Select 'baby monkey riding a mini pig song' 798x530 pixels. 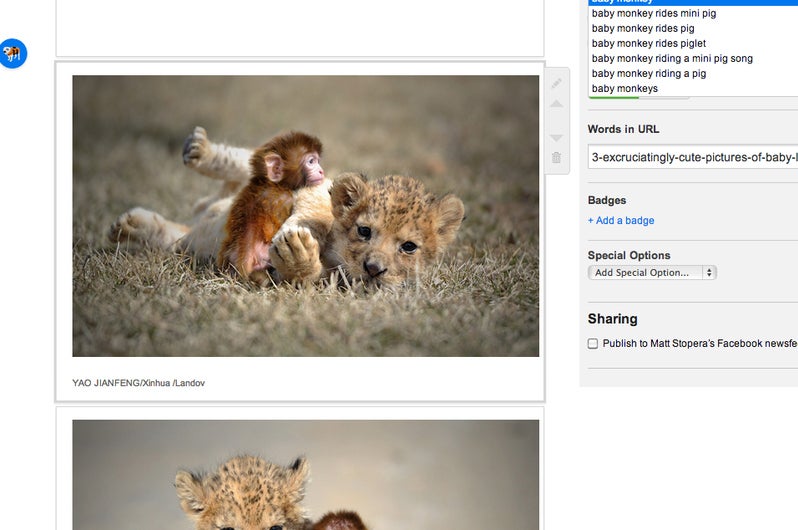[x=672, y=59]
